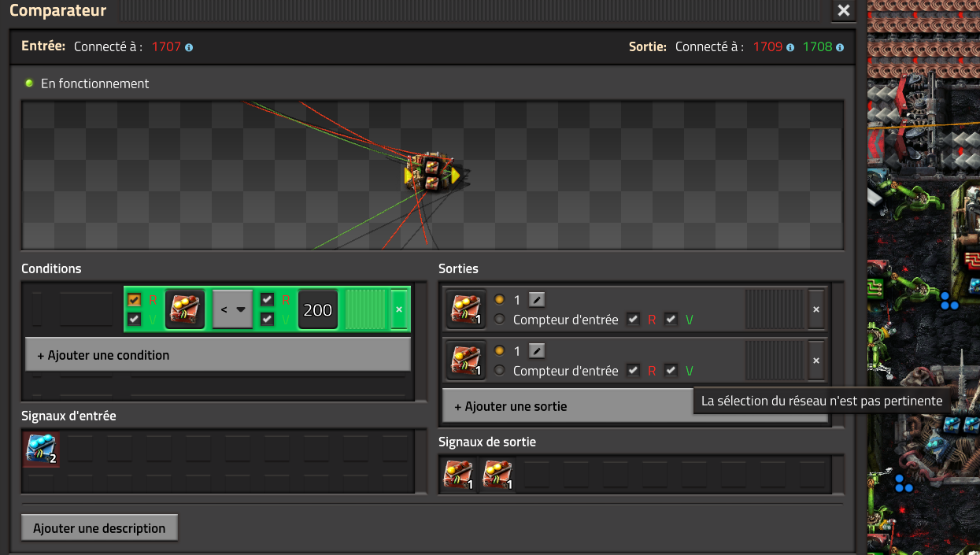
Task: Click second signal in Signaux de sortie
Action: click(x=498, y=475)
